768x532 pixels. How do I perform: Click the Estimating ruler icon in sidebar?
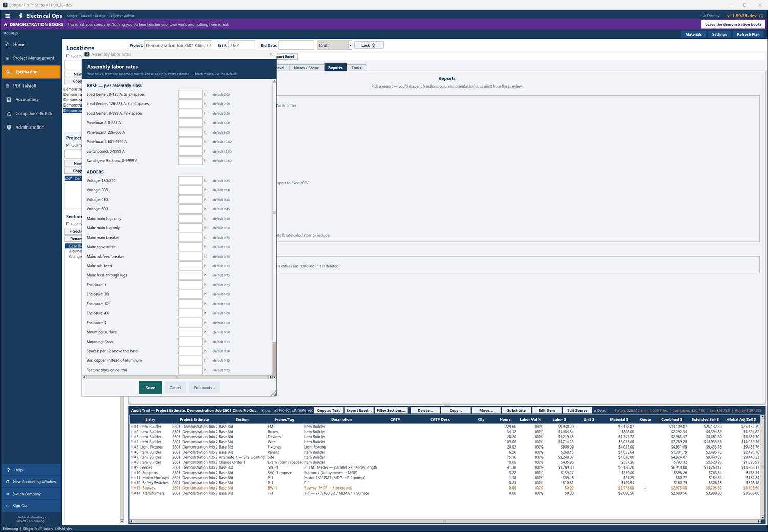tap(9, 72)
